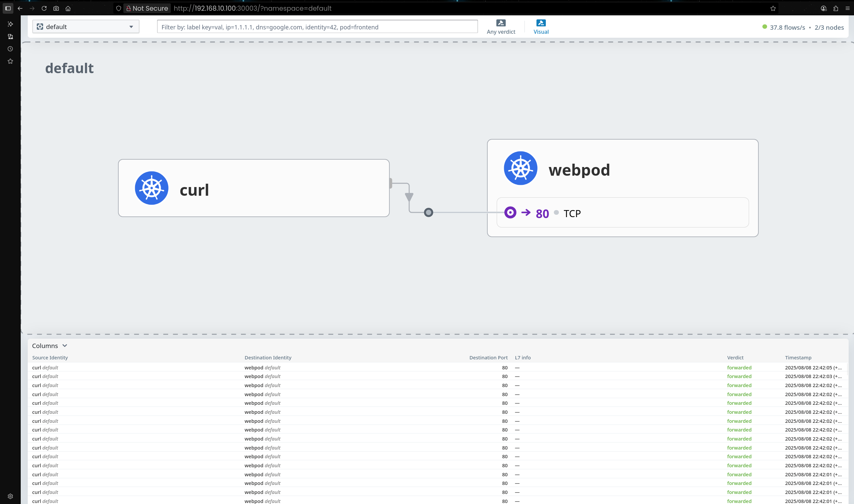The image size is (854, 504).
Task: Select the webpod service card title
Action: pyautogui.click(x=579, y=170)
